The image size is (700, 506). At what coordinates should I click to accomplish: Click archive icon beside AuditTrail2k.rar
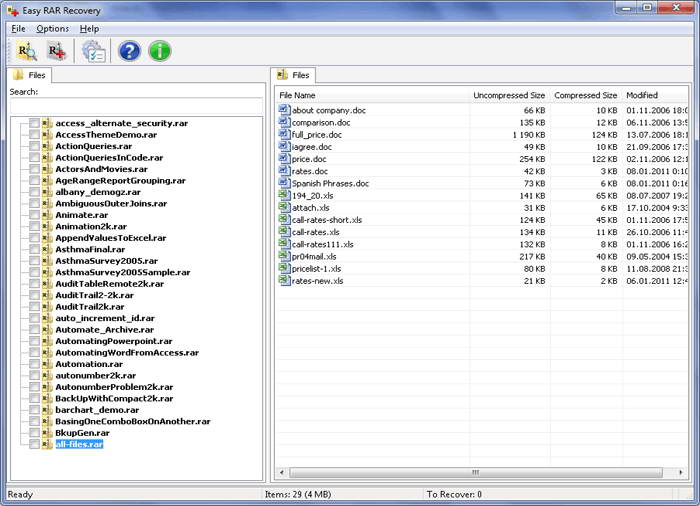(47, 306)
